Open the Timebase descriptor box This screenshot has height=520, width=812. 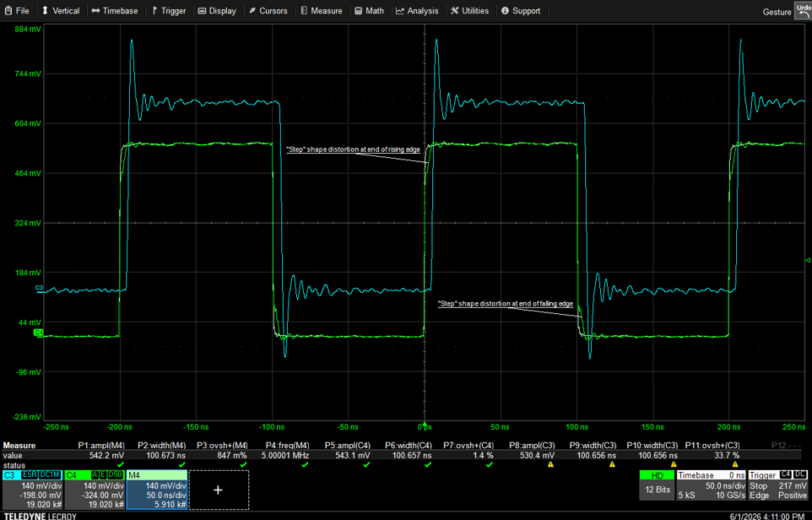[x=711, y=485]
